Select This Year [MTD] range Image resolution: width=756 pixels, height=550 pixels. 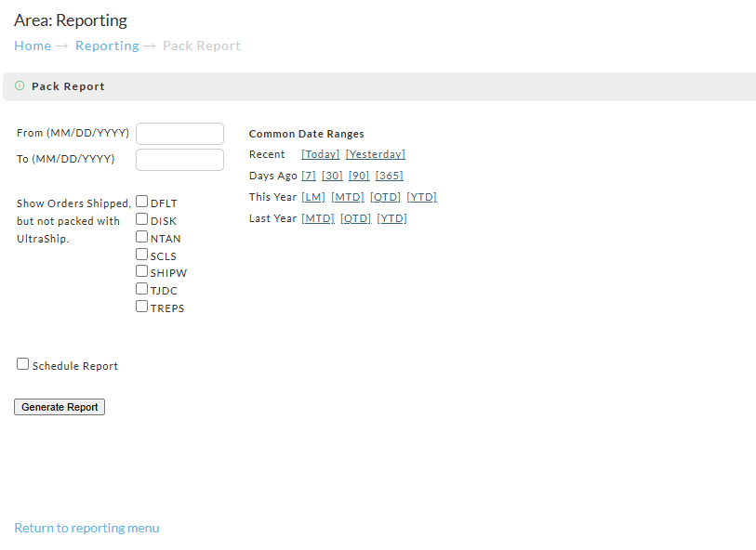[x=348, y=197]
